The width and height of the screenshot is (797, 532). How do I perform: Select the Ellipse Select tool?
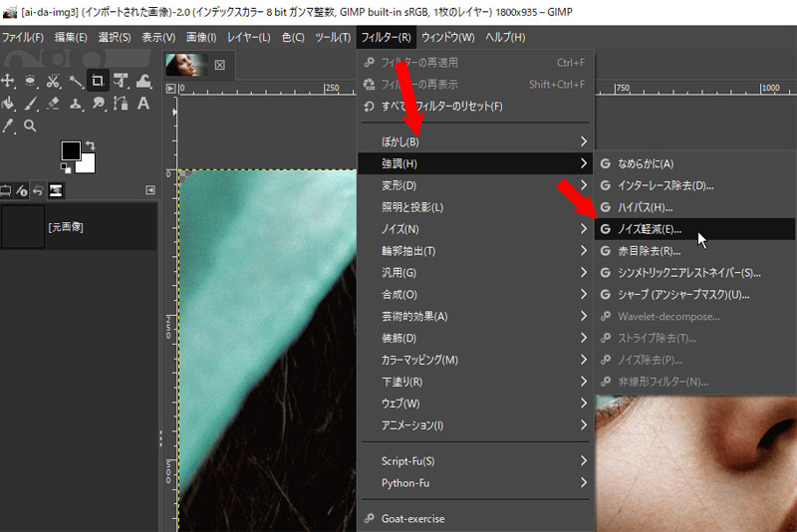click(x=31, y=81)
